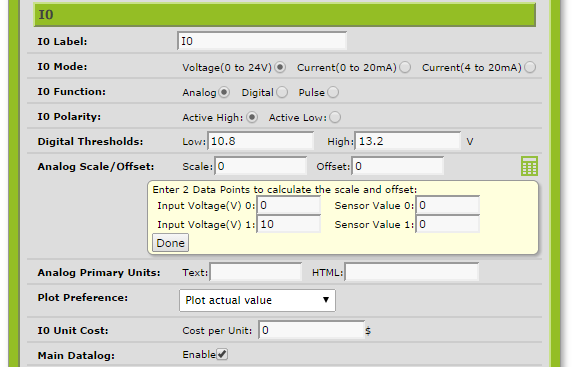Choose the Digital function radio

coord(282,92)
